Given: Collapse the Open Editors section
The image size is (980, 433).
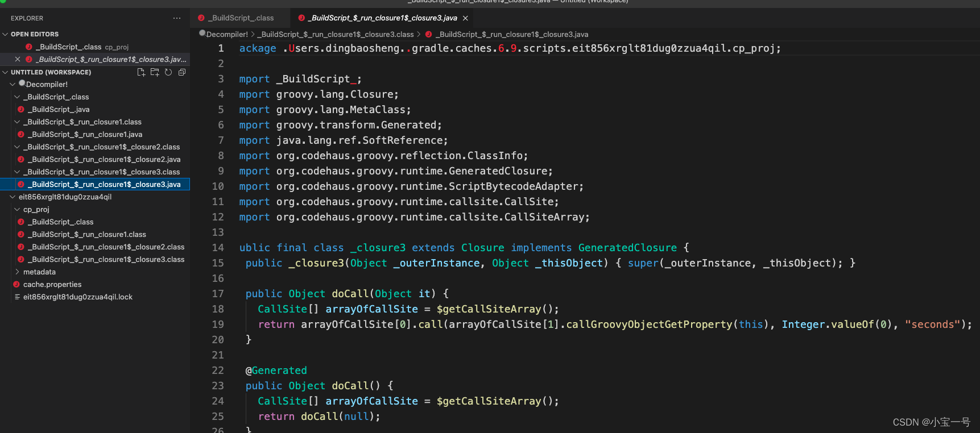Looking at the screenshot, I should pyautogui.click(x=5, y=34).
